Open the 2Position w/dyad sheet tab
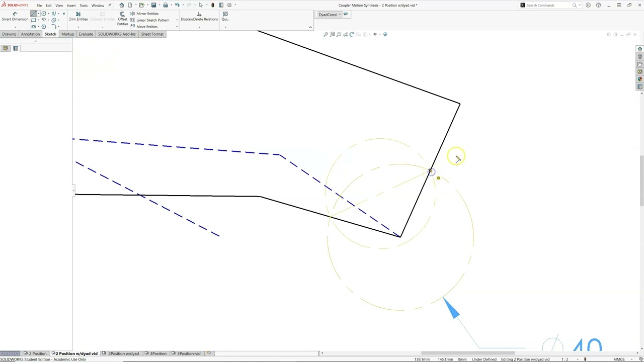This screenshot has width=644, height=362. 121,353
